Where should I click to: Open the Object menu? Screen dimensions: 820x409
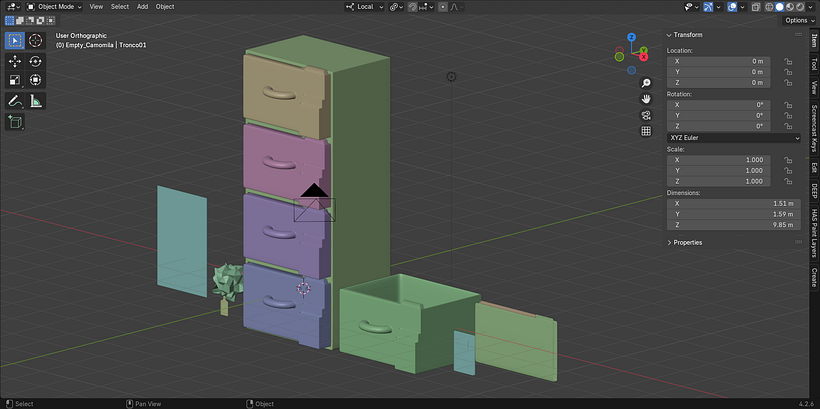pyautogui.click(x=165, y=7)
